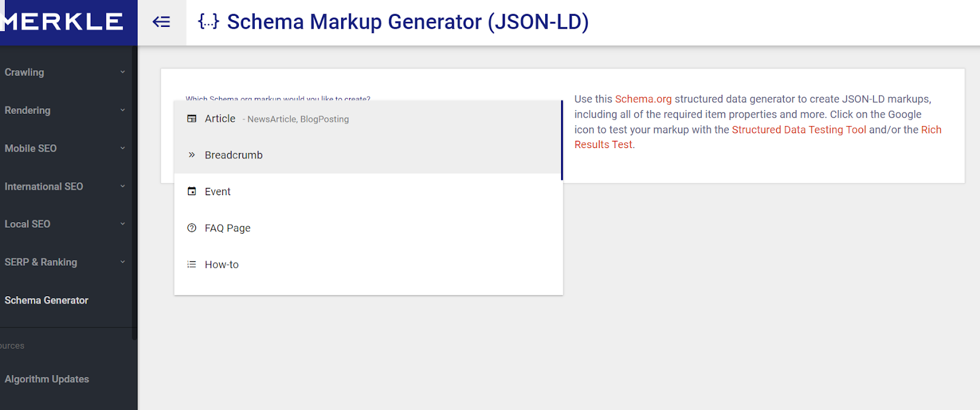The image size is (980, 410).
Task: Click the Article newspaper icon
Action: pyautogui.click(x=192, y=119)
